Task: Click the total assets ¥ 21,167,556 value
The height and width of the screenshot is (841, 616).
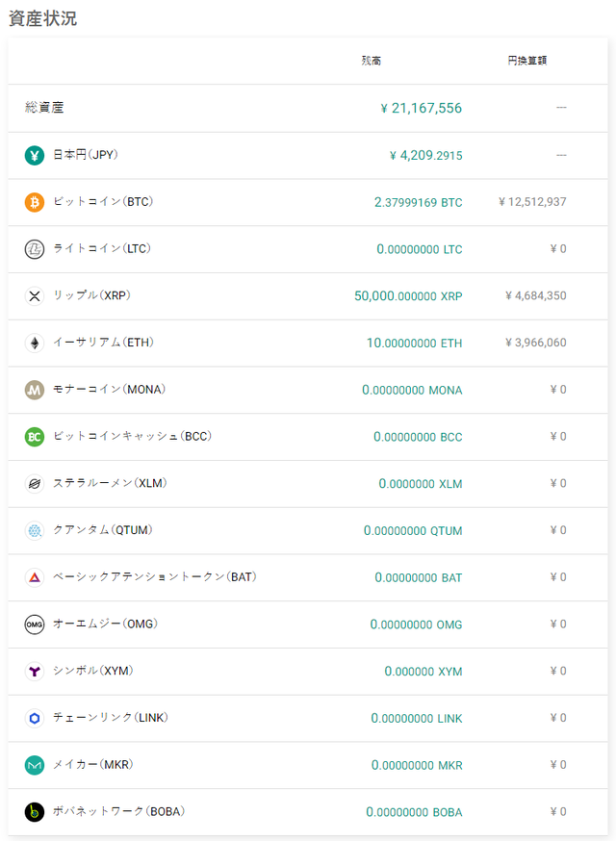Action: coord(422,109)
